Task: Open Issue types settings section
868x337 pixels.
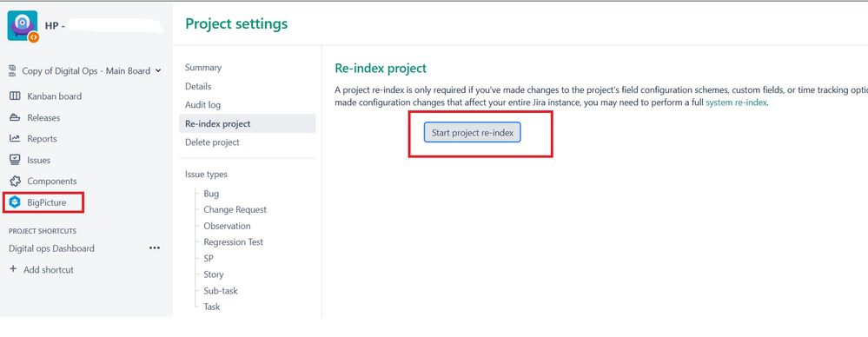Action: click(206, 175)
